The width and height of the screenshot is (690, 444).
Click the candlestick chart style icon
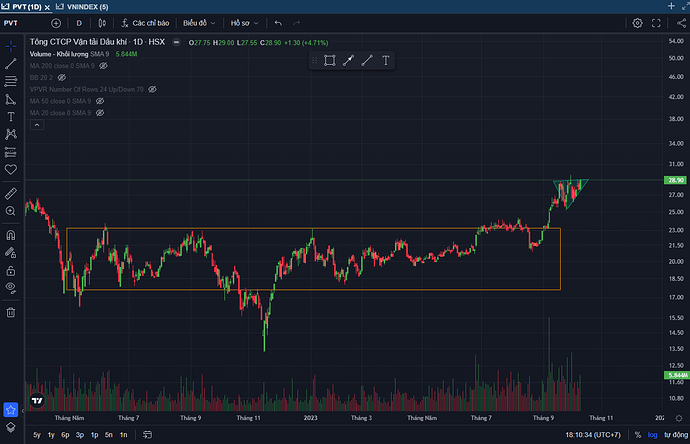pos(102,22)
